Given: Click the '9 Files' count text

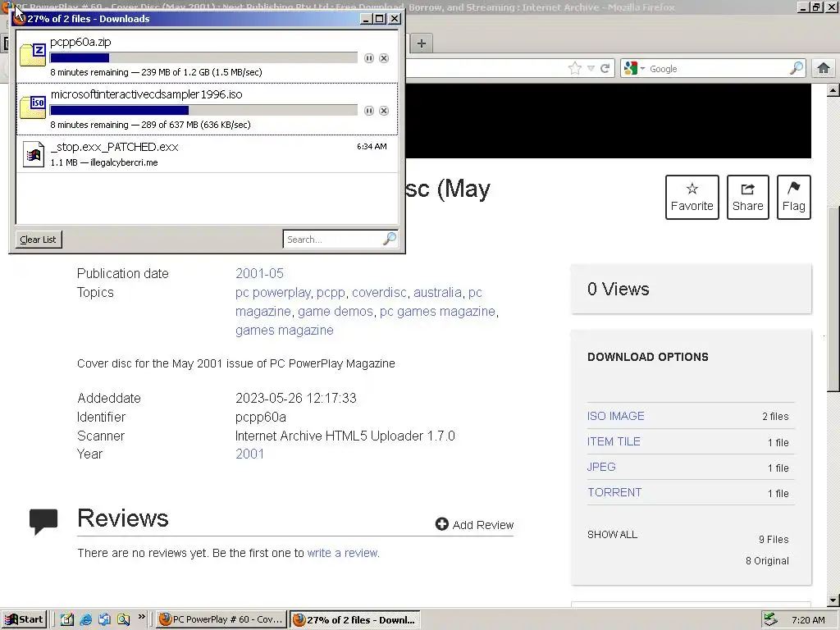Looking at the screenshot, I should click(774, 540).
